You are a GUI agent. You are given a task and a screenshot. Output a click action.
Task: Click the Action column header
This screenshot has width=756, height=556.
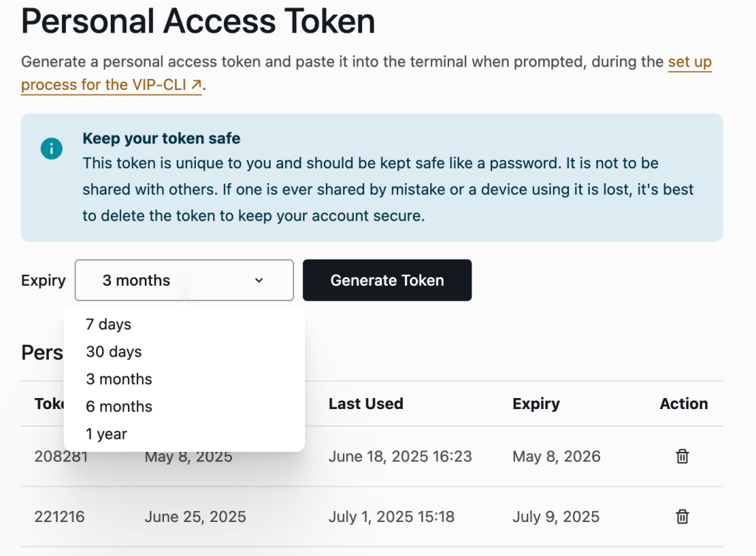click(x=684, y=404)
